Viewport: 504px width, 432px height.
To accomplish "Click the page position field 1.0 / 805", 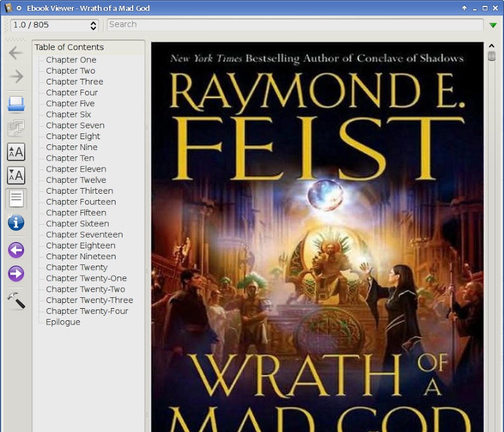I will 50,25.
